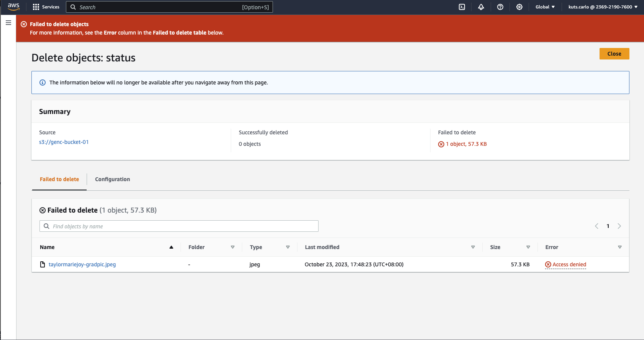Open the Global region dropdown

coord(545,7)
